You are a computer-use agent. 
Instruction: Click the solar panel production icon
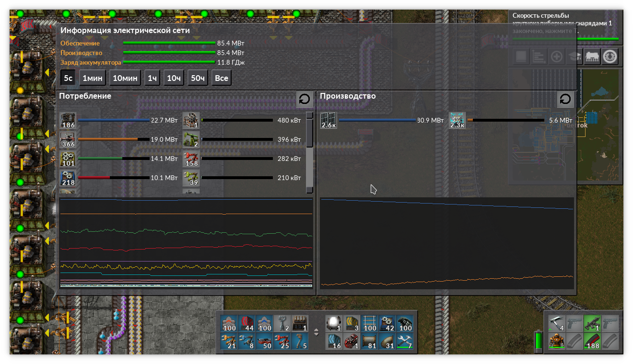coord(328,120)
